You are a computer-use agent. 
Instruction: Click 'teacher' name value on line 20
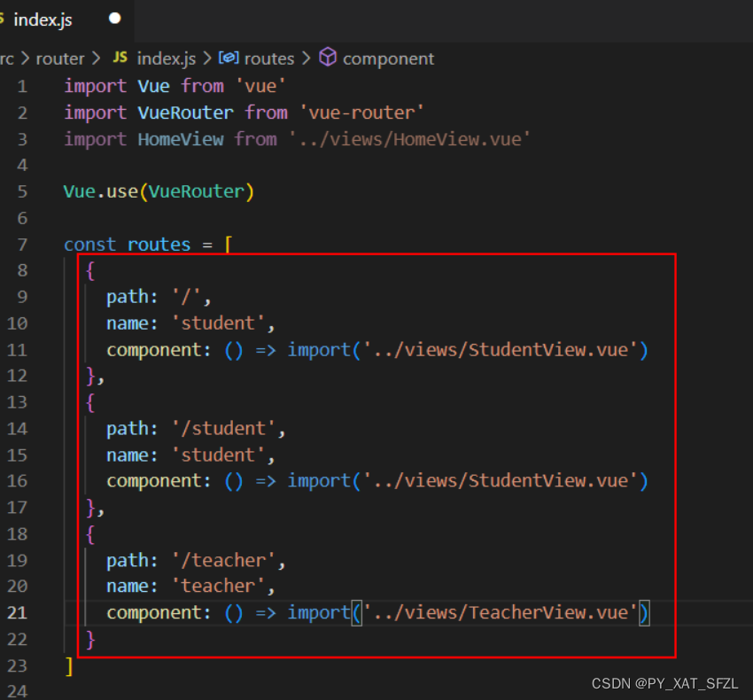pyautogui.click(x=218, y=586)
